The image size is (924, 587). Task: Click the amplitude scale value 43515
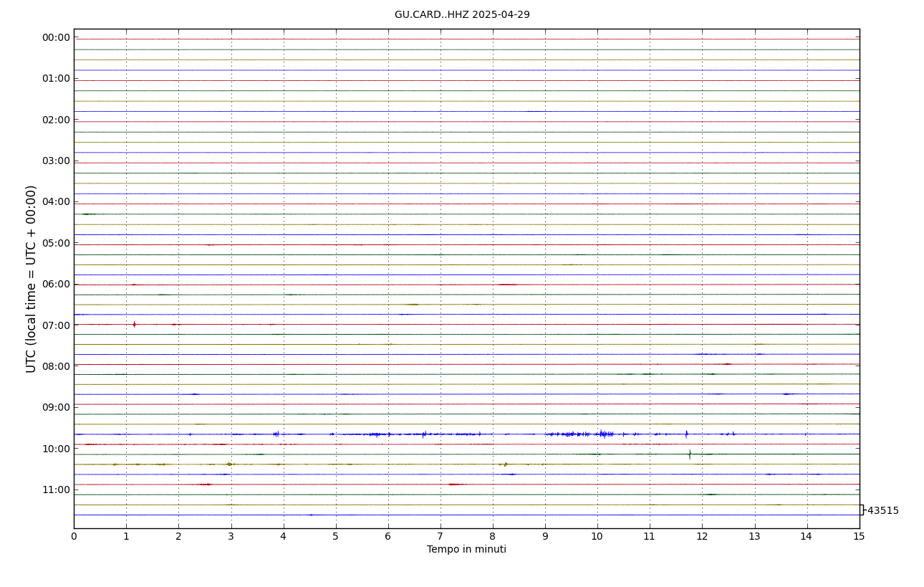(882, 511)
